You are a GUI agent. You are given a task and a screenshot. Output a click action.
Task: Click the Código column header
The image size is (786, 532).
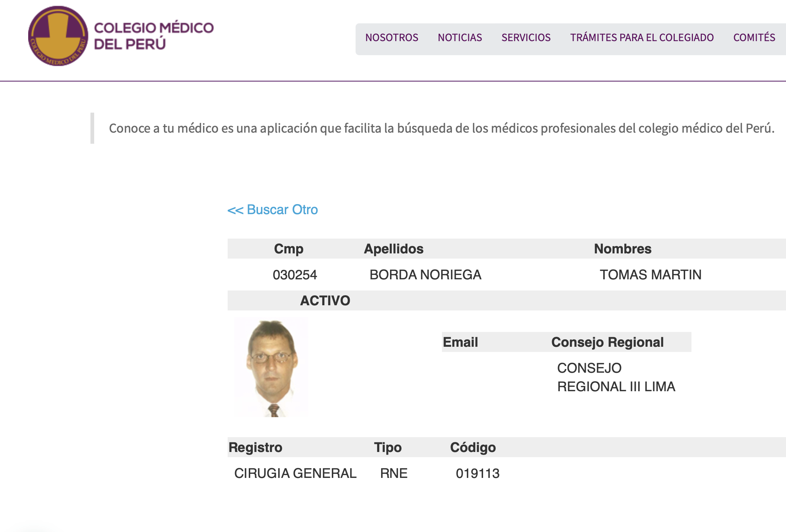pos(473,448)
